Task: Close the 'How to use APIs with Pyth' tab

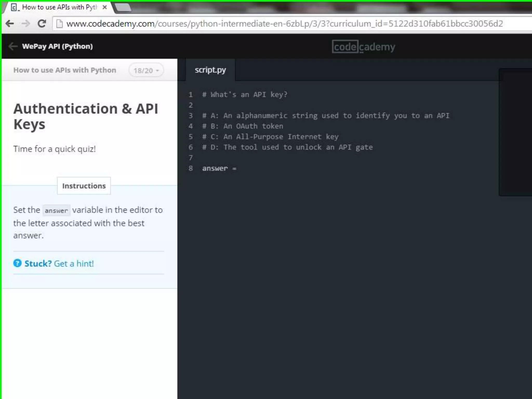Action: (x=105, y=7)
